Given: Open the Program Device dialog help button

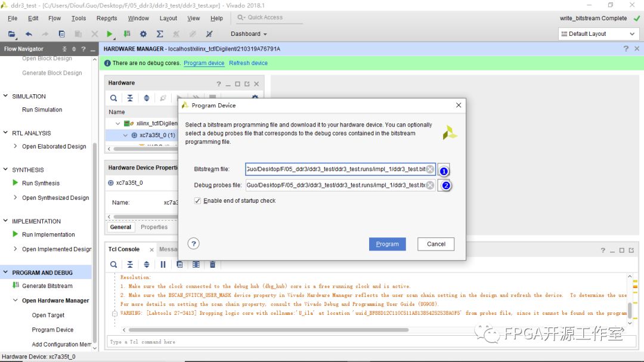Looking at the screenshot, I should pos(193,243).
